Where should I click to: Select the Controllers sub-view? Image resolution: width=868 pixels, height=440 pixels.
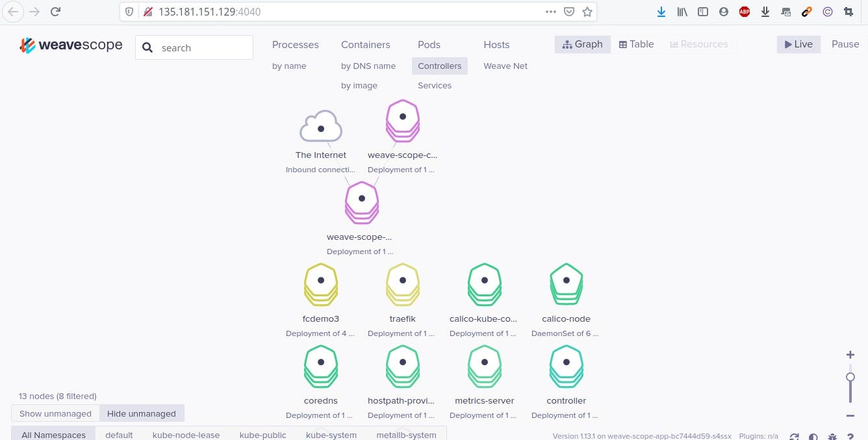[x=440, y=66]
